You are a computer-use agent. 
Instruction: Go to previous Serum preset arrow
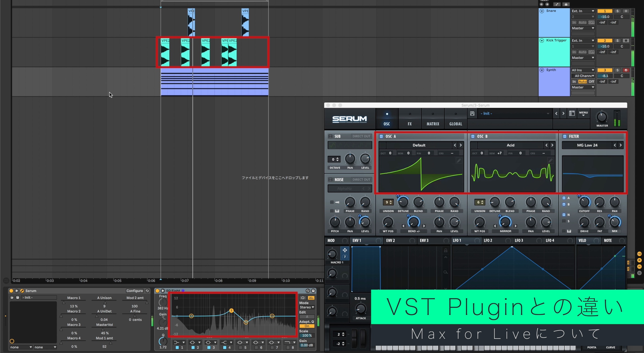[x=556, y=113]
